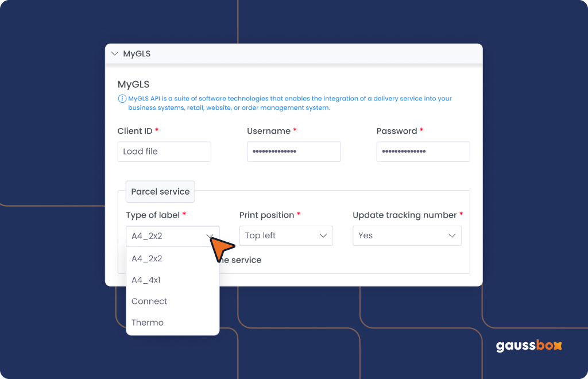Select the Parcel service tab
Viewport: 588px width, 379px height.
tap(160, 192)
